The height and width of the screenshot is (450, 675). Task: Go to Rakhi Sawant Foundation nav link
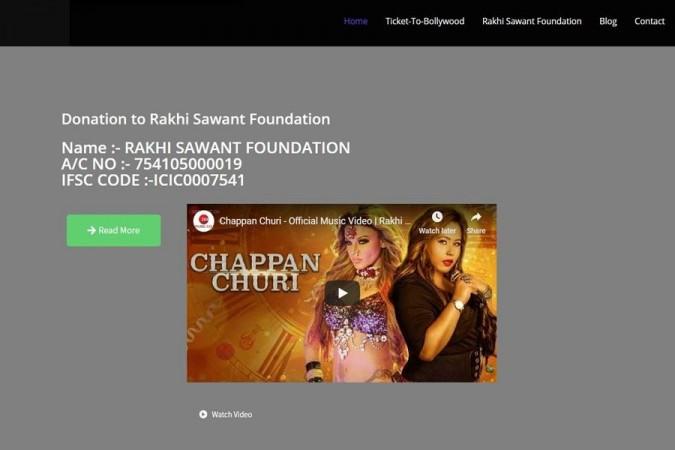(532, 21)
